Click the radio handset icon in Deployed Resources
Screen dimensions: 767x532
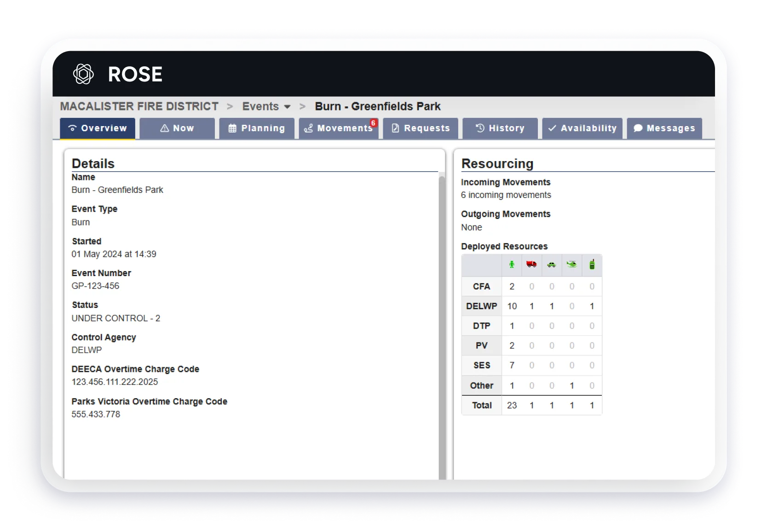point(592,265)
